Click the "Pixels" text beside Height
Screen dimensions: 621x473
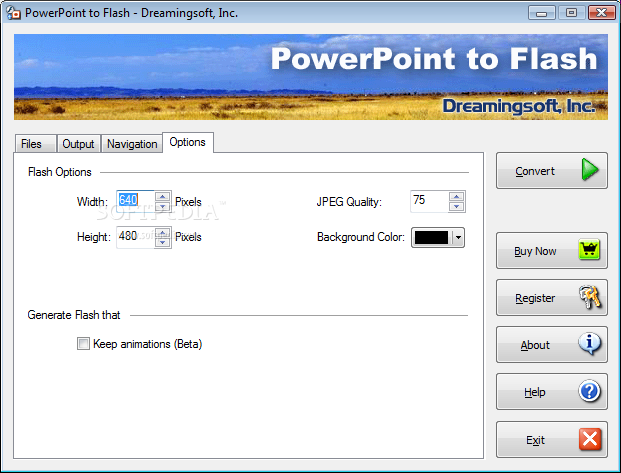click(x=188, y=237)
